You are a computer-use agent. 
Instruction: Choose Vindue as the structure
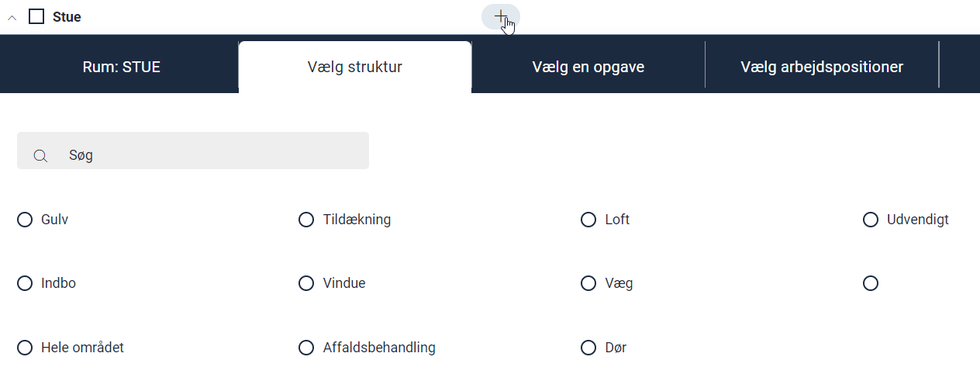click(x=306, y=283)
